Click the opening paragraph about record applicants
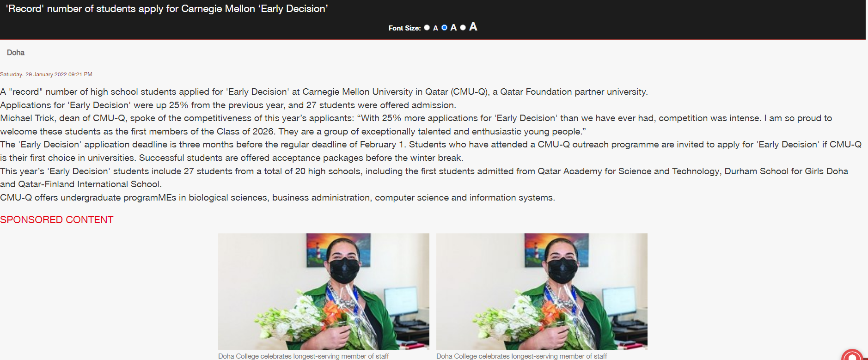Viewport: 868px width, 360px height. (x=324, y=92)
